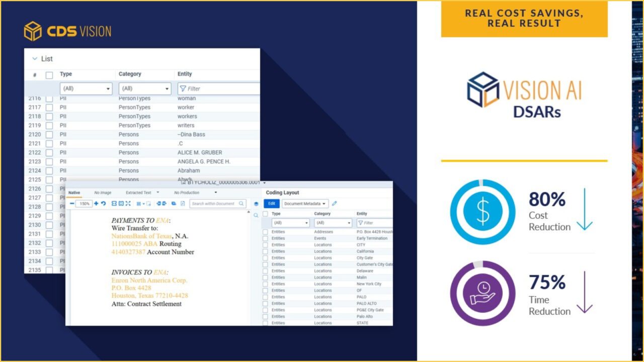Click the pencil edit icon beside Document Metadata
644x362 pixels.
(334, 203)
